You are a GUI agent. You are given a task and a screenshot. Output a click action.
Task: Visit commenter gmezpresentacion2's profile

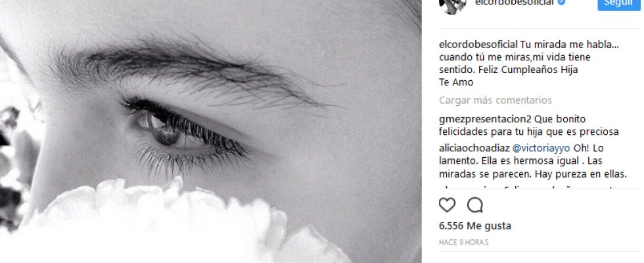[485, 119]
